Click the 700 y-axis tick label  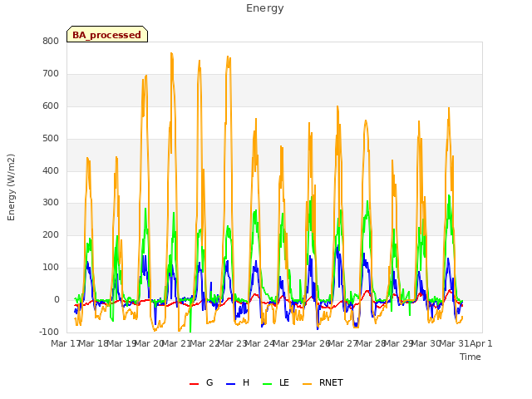tap(51, 74)
